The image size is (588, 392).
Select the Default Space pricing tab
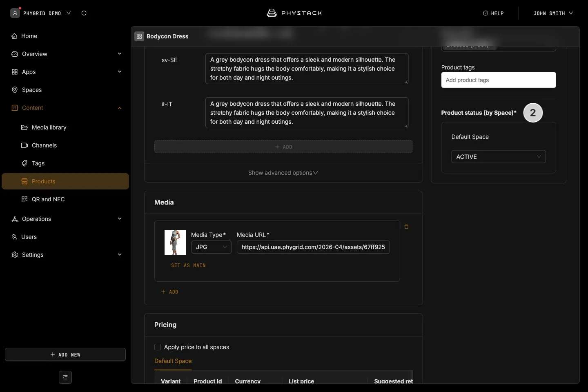pyautogui.click(x=173, y=361)
